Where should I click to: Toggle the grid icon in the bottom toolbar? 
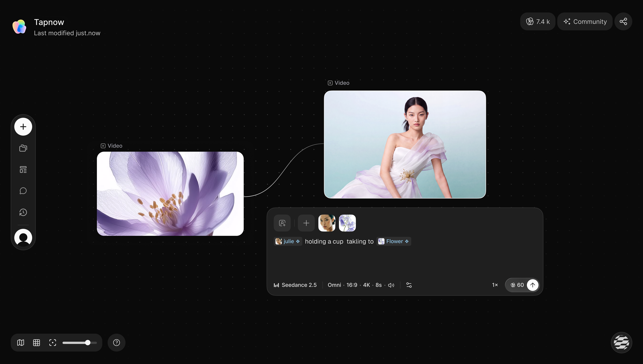(36, 342)
